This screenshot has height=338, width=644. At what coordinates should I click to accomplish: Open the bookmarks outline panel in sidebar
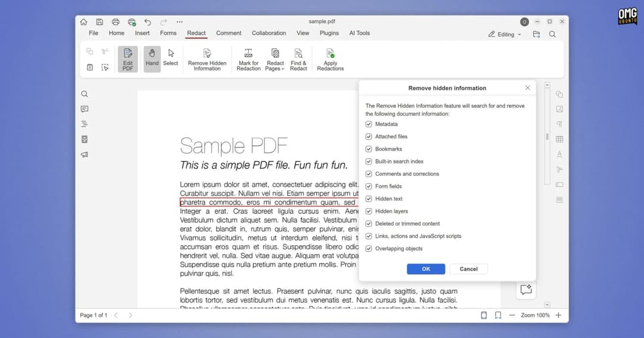click(85, 124)
